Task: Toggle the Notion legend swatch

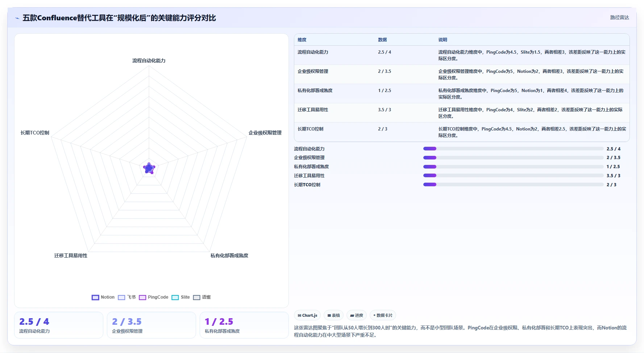Action: point(95,298)
